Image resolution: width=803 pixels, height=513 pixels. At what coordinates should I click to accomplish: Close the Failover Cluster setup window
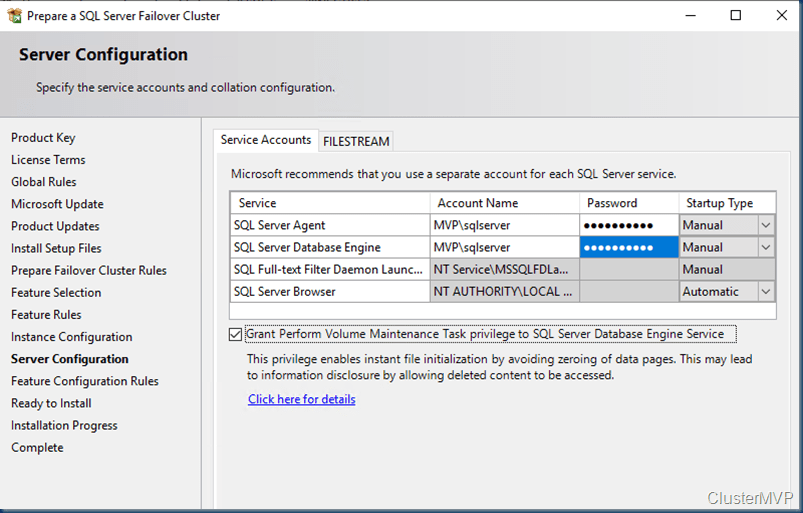781,15
